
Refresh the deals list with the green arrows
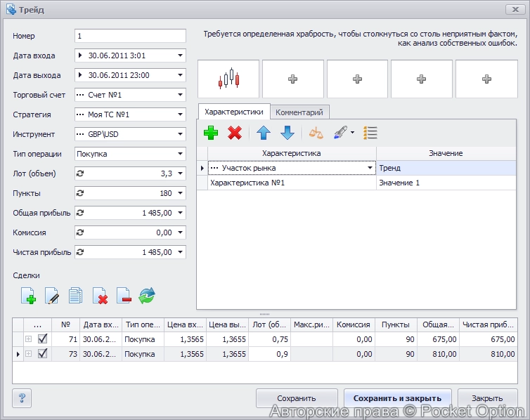(x=146, y=296)
